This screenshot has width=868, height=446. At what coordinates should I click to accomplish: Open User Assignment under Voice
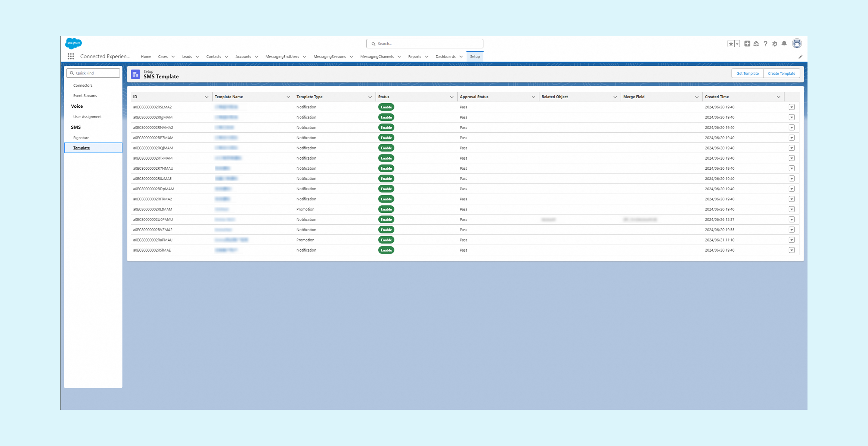point(87,117)
